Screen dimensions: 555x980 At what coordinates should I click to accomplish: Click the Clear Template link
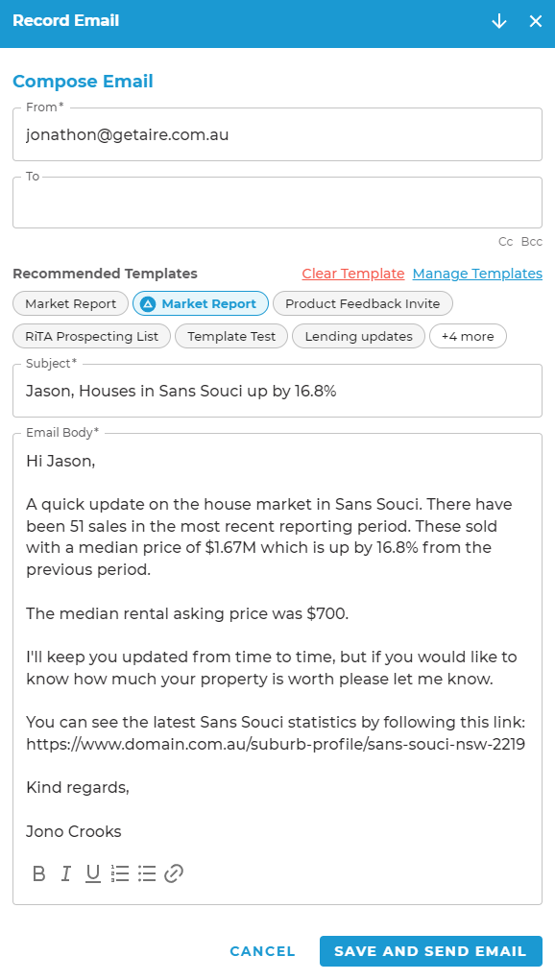(353, 274)
